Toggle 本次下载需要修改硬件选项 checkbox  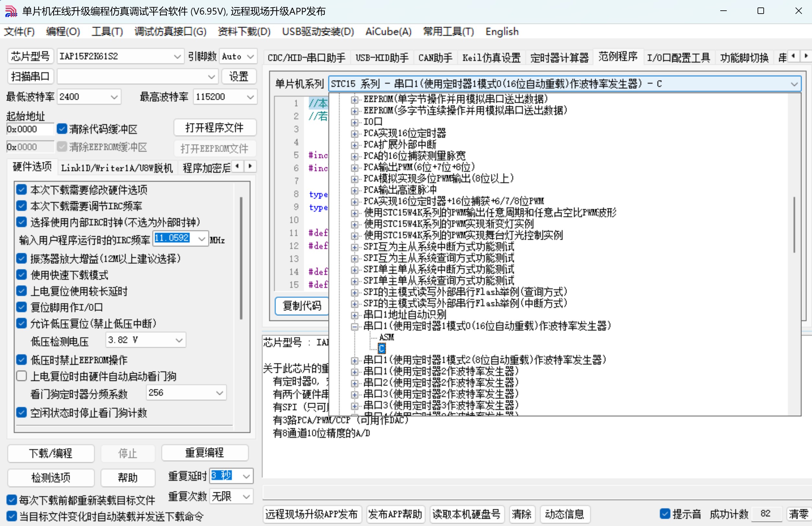coord(21,189)
